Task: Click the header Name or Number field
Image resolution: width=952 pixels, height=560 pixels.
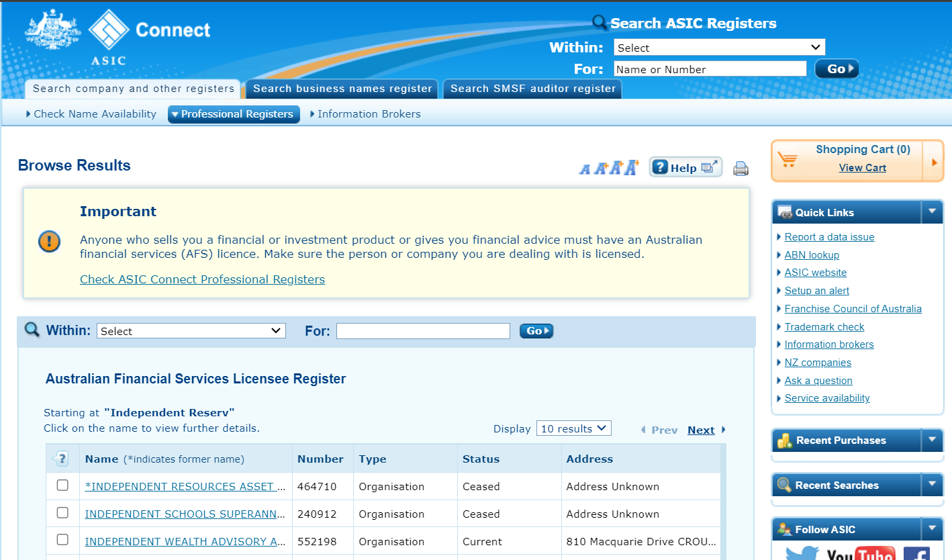Action: pos(710,69)
